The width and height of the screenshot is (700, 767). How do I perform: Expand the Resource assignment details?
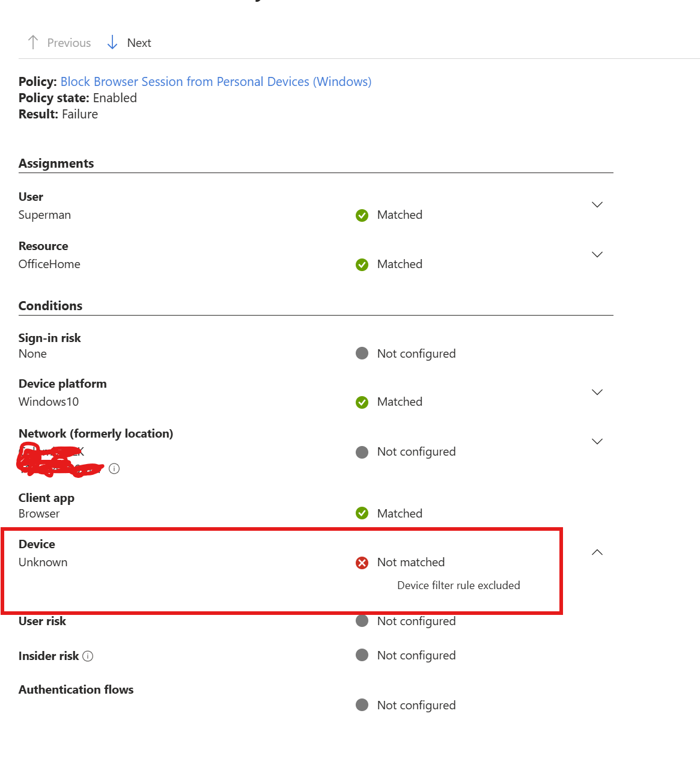click(597, 255)
